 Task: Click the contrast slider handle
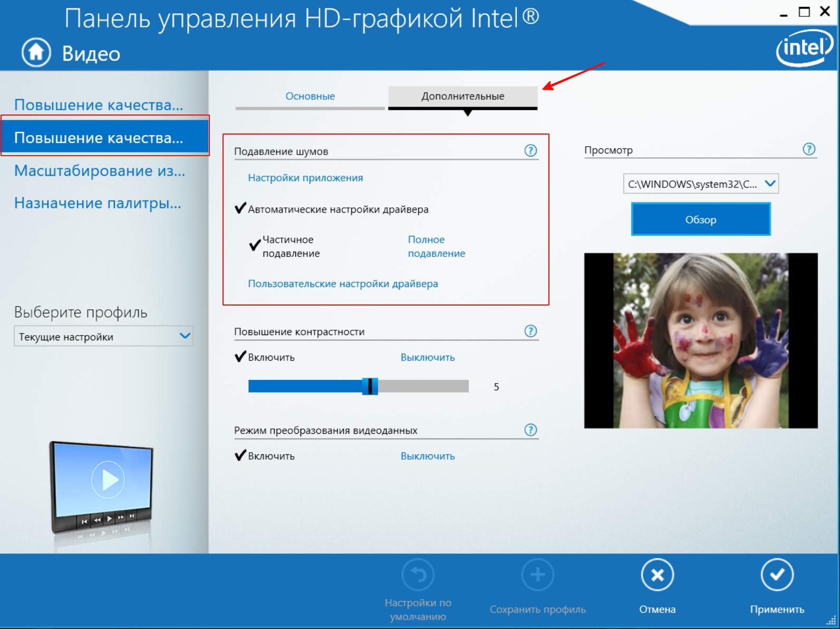[x=370, y=386]
